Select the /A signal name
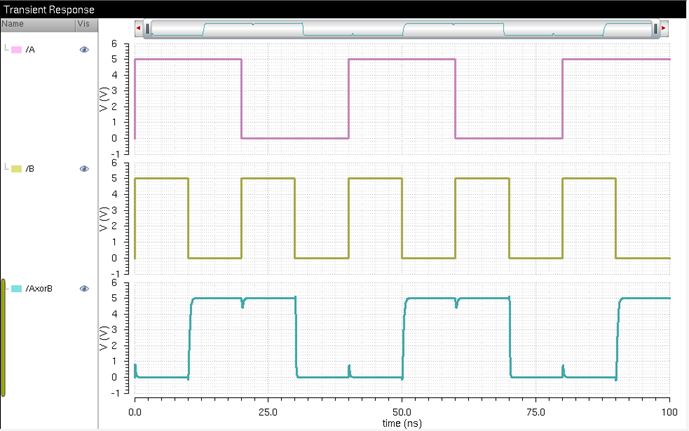The image size is (689, 431). click(30, 50)
